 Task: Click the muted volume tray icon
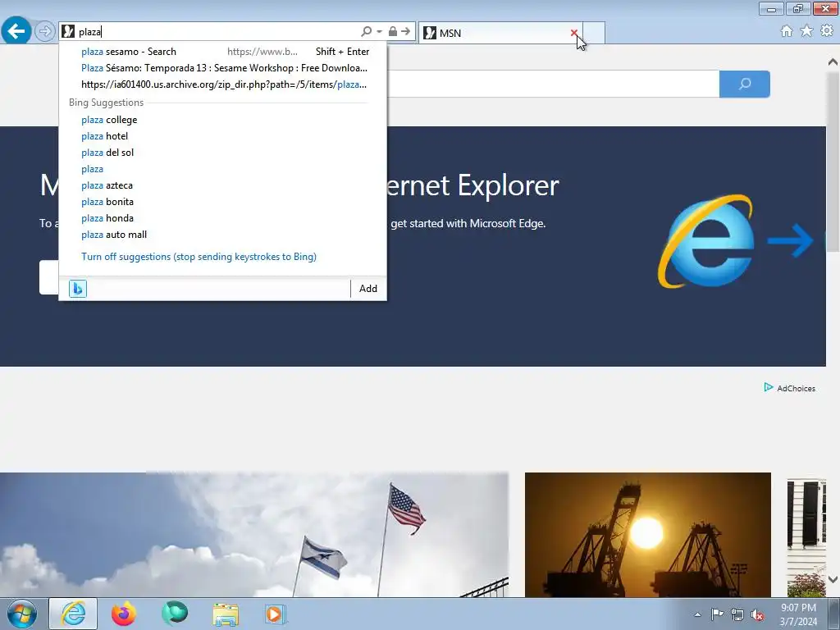[757, 614]
